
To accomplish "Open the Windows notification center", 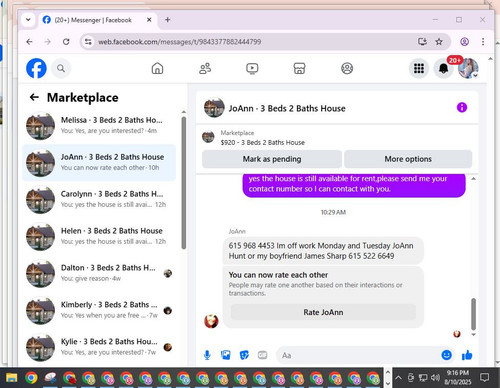I will click(x=484, y=378).
